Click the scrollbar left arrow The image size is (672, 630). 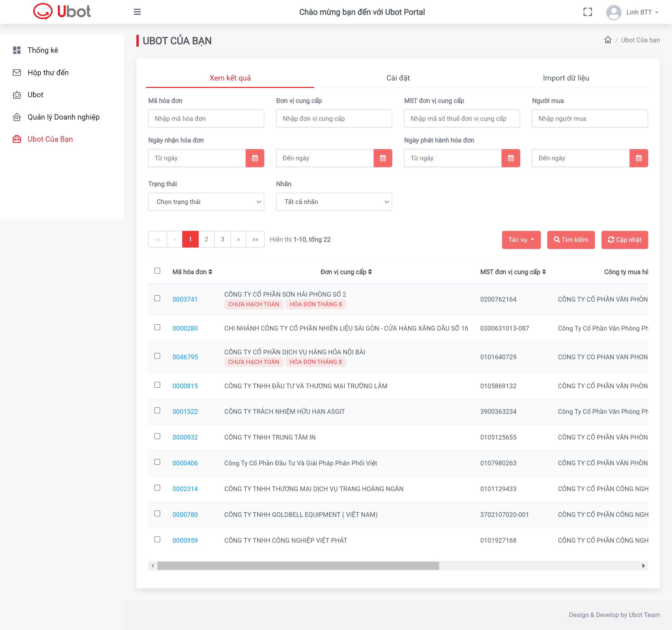(153, 566)
